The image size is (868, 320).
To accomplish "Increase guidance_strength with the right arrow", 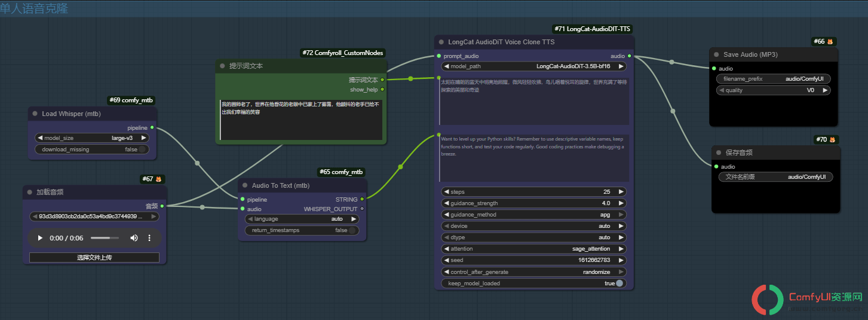I will tap(621, 203).
